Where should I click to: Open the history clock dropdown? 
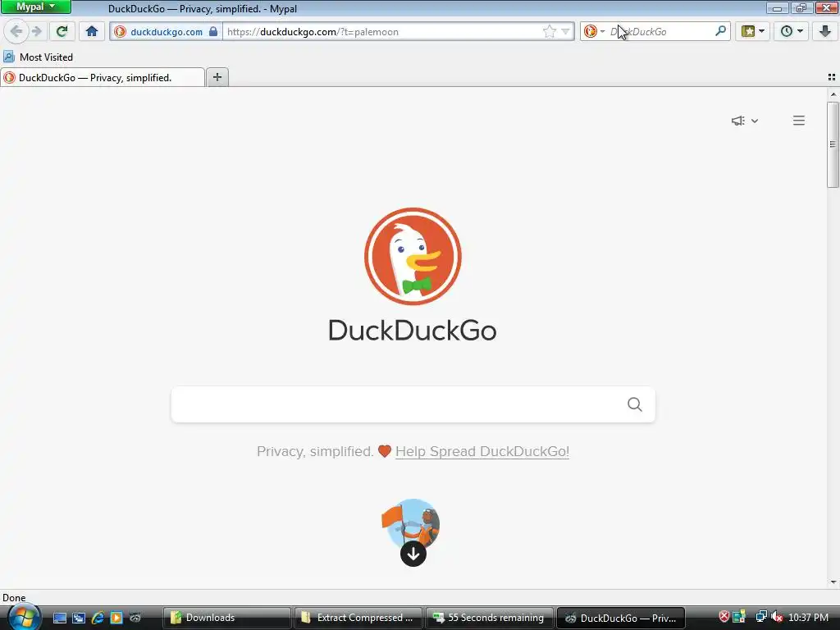pos(792,31)
